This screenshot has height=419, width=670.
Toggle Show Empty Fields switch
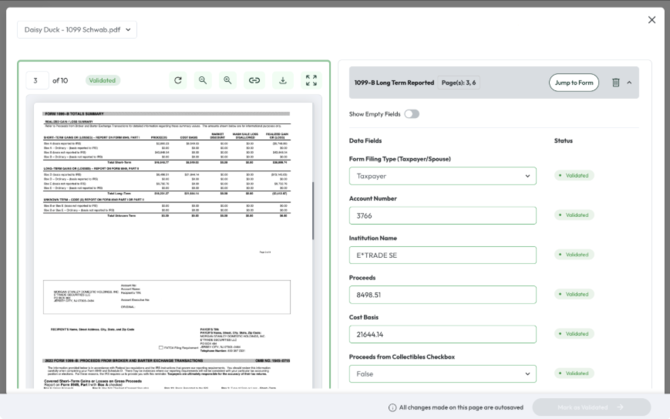tap(412, 114)
